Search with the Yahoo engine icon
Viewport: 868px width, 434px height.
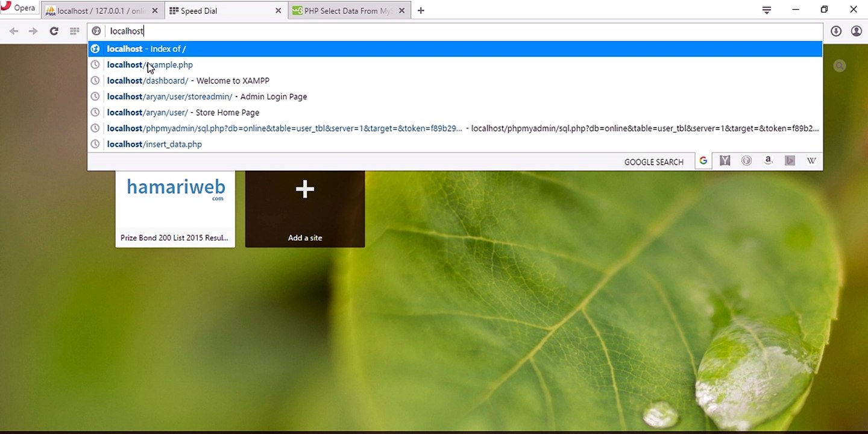(725, 161)
